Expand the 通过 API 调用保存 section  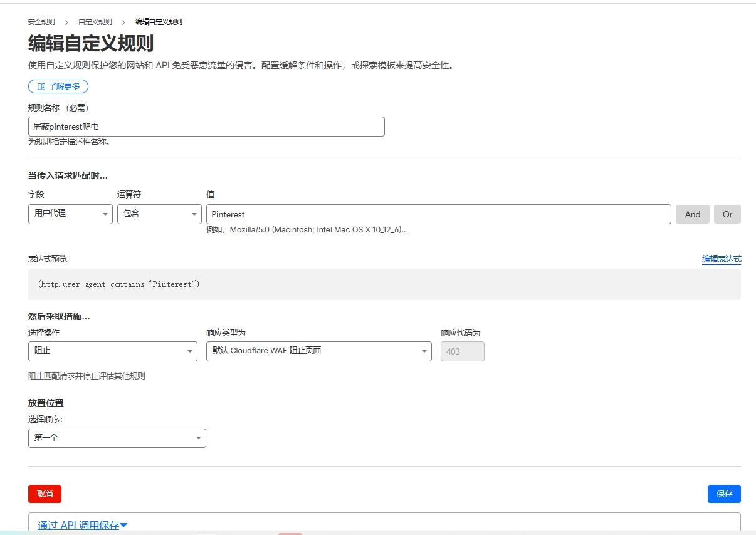[78, 525]
